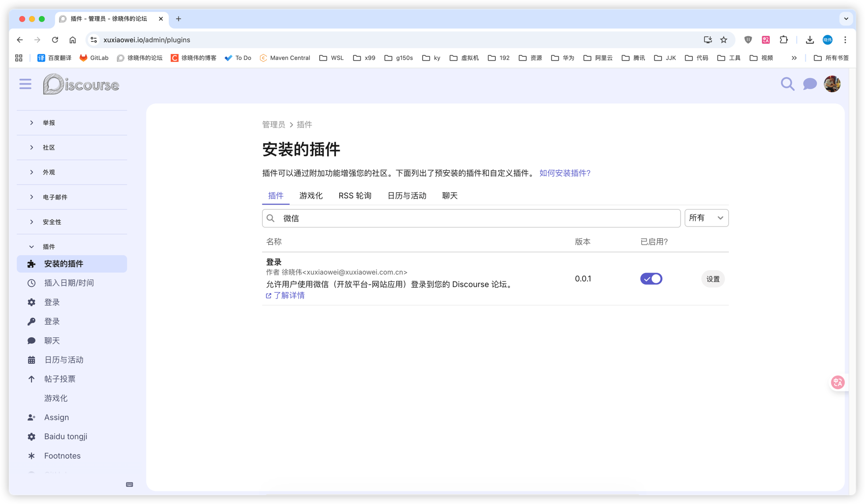
Task: Bookmark page with the star icon
Action: click(x=724, y=40)
